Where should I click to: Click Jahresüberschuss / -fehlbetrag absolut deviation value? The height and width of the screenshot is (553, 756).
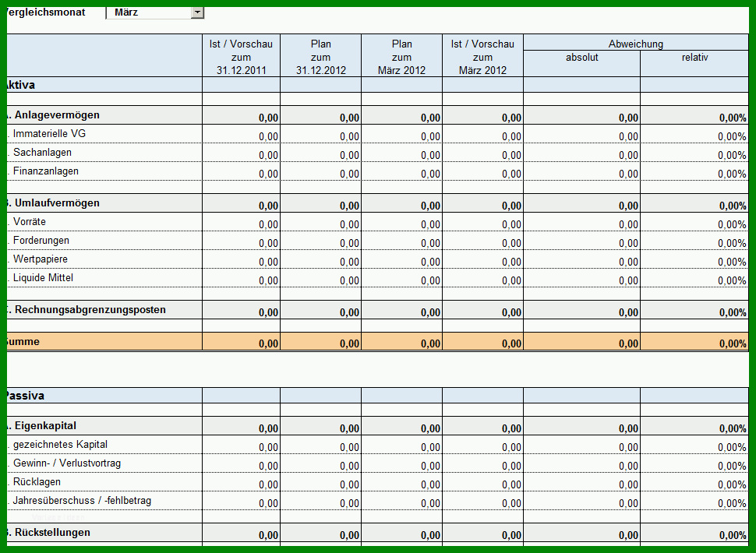pos(628,503)
